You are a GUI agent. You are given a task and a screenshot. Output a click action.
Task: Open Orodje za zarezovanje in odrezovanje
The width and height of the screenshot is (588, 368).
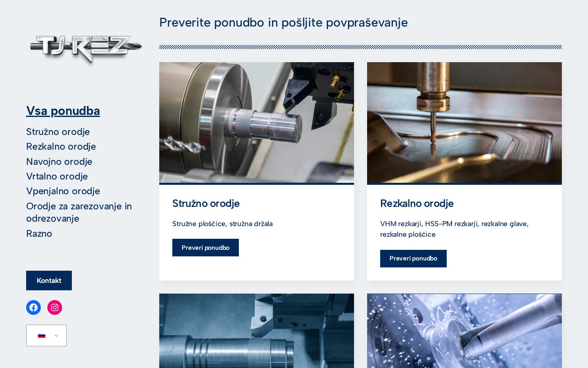click(79, 212)
